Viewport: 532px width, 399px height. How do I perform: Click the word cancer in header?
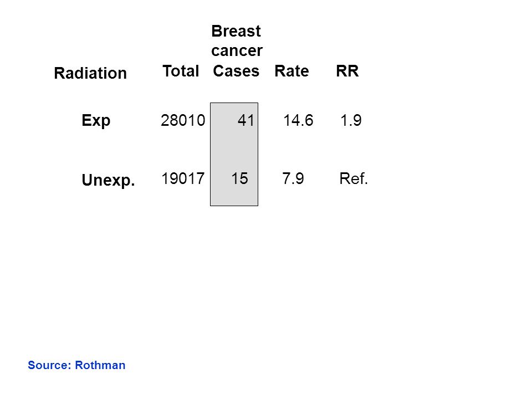point(237,51)
